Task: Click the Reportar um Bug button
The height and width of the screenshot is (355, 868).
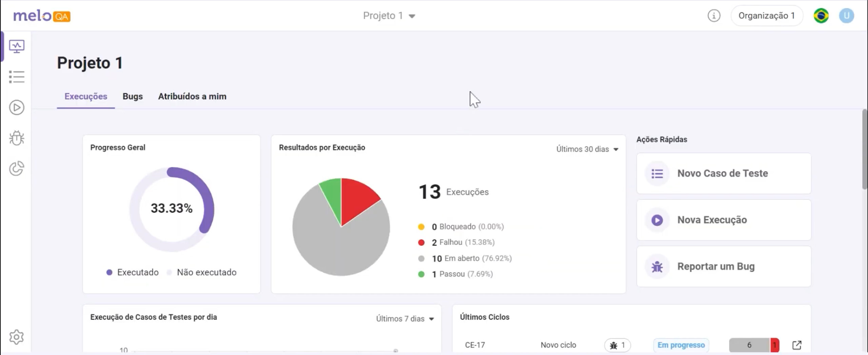Action: (x=724, y=267)
